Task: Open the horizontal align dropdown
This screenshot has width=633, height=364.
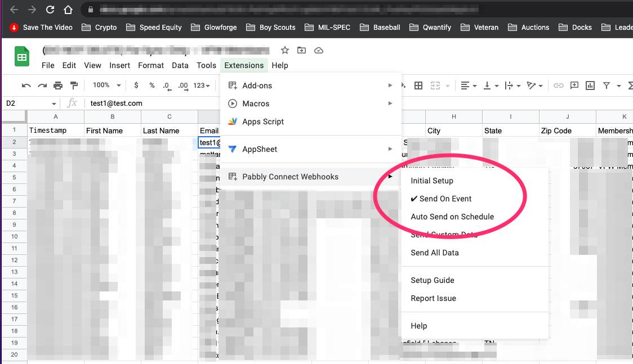Action: point(469,86)
